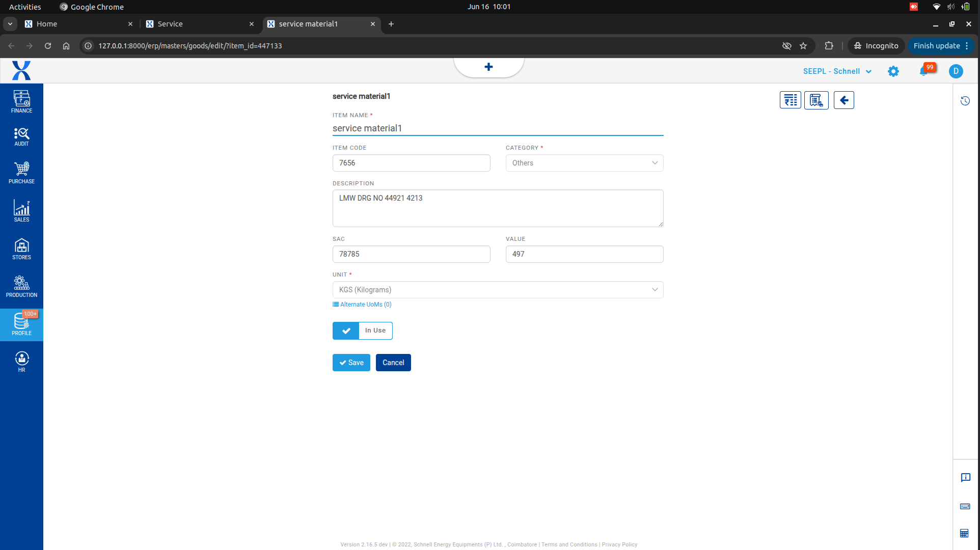Reload the page
Image resolution: width=980 pixels, height=550 pixels.
click(x=48, y=46)
